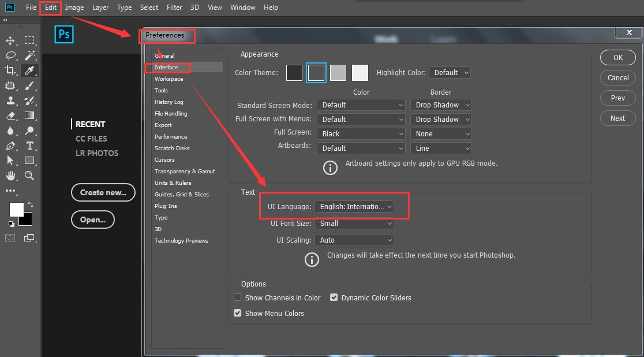Confirm preferences with OK button

tap(617, 58)
